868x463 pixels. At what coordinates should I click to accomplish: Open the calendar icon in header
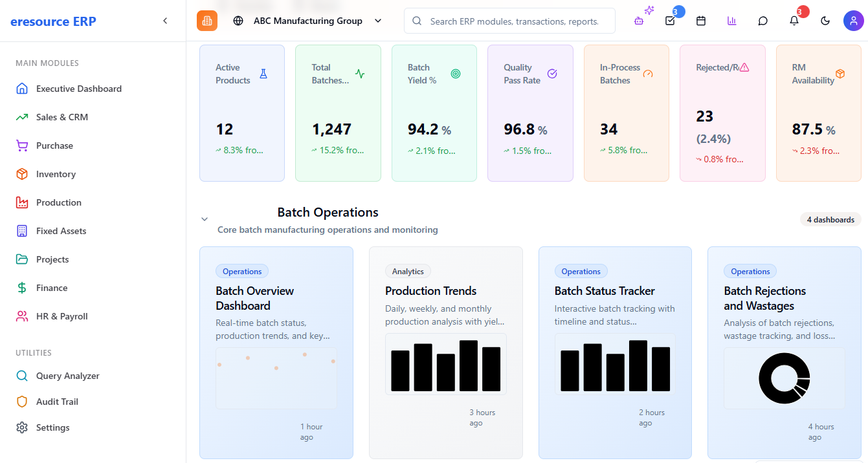701,21
